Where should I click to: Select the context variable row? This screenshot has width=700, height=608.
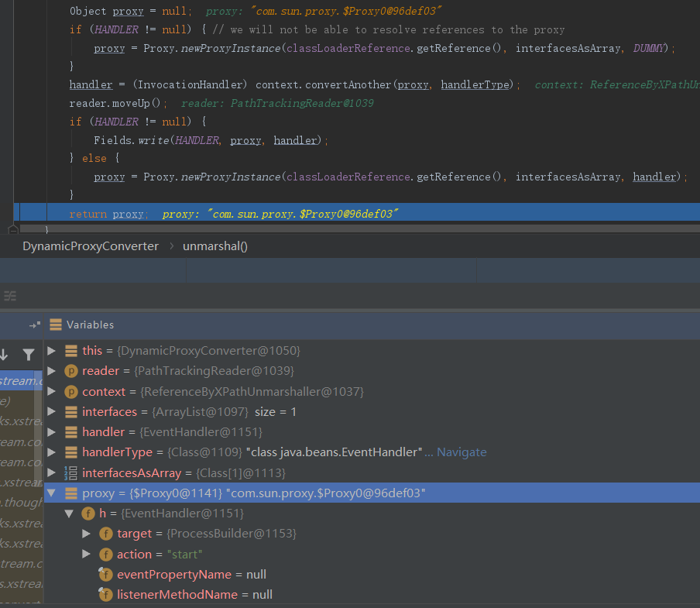coord(222,392)
